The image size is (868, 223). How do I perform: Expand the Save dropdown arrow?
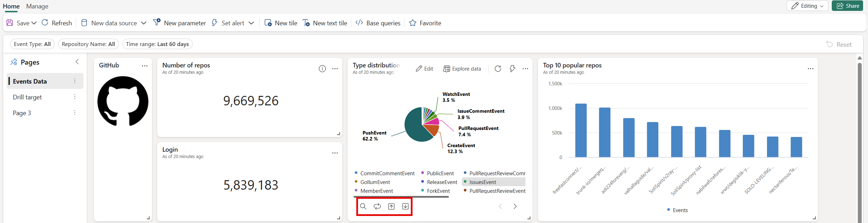point(34,23)
